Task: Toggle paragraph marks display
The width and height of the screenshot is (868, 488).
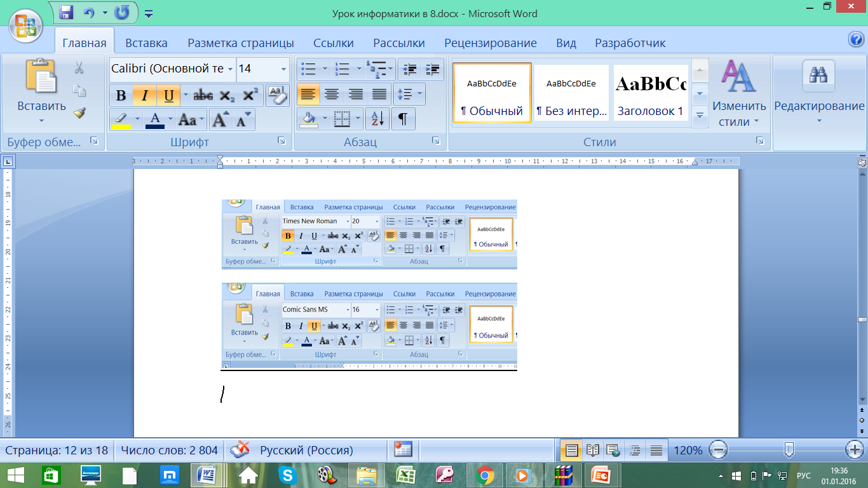Action: point(403,119)
